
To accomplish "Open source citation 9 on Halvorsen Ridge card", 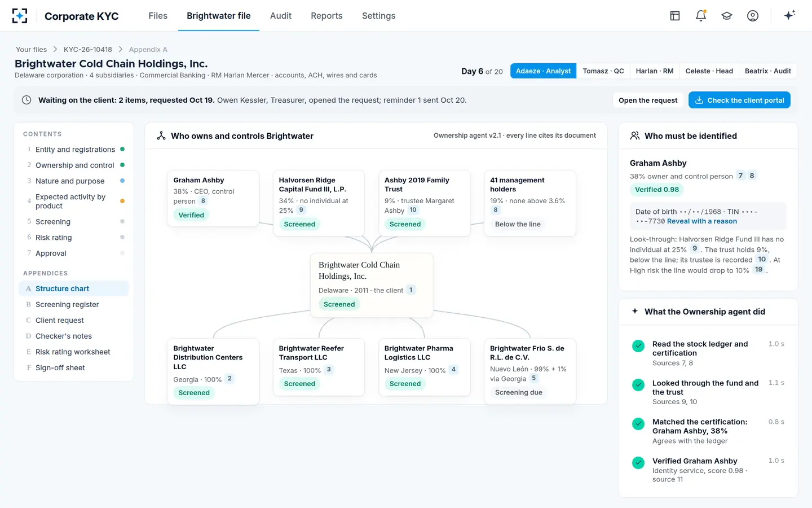I will tap(301, 210).
